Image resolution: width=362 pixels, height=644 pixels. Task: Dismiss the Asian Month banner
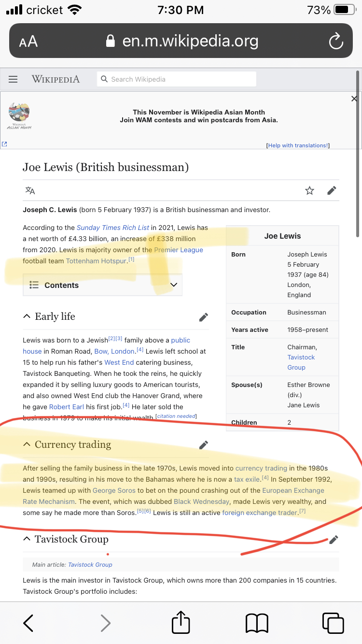(354, 99)
